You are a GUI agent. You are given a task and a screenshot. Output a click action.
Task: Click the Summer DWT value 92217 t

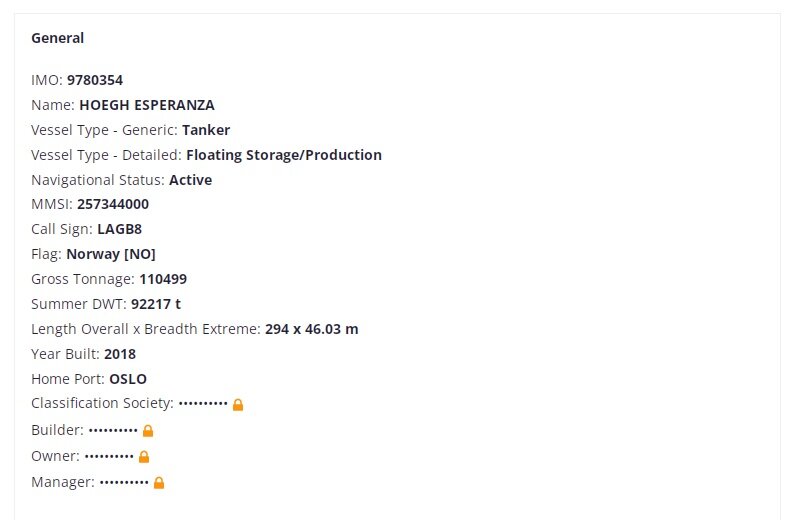(156, 304)
